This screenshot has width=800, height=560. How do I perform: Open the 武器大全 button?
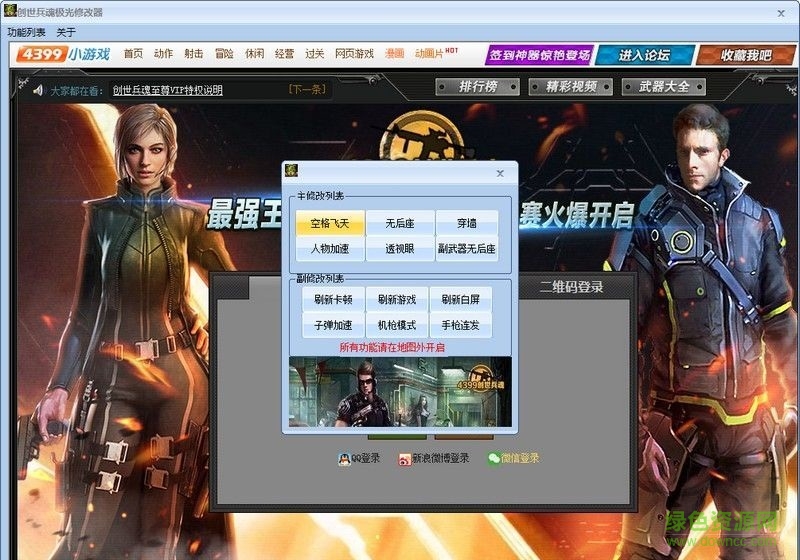pyautogui.click(x=664, y=87)
